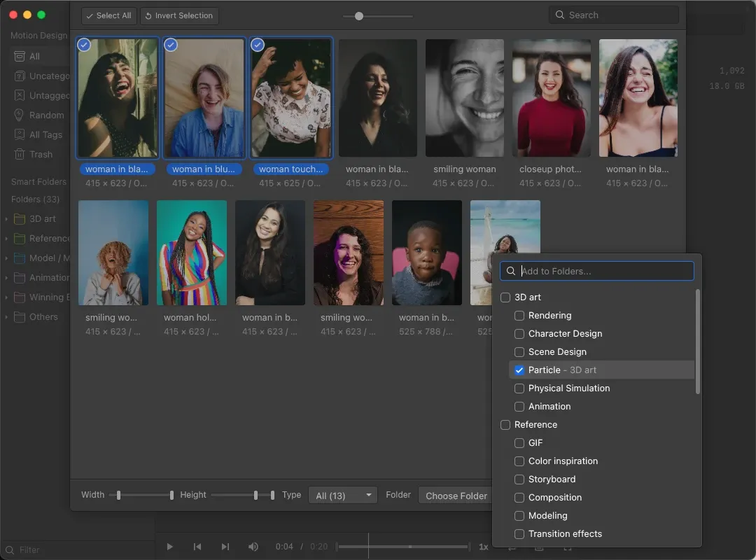The image size is (756, 560).
Task: Click the Select All button
Action: 109,15
